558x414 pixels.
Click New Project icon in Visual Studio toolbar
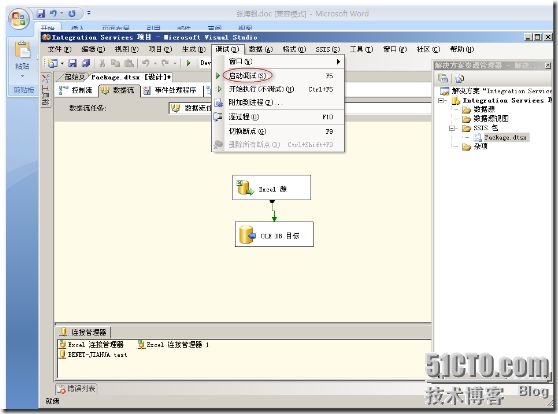(x=53, y=63)
